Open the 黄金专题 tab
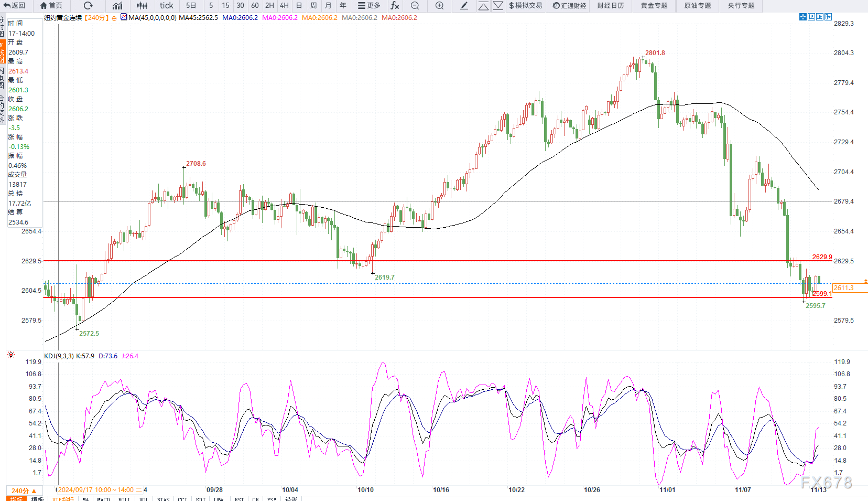Screen dimensions: 868x501 [x=654, y=6]
